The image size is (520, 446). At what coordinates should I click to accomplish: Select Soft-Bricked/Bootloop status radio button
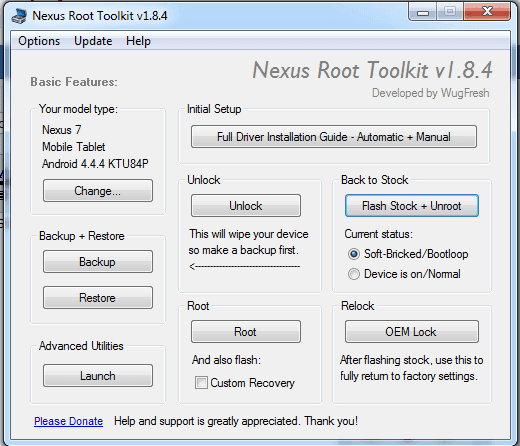tap(354, 254)
